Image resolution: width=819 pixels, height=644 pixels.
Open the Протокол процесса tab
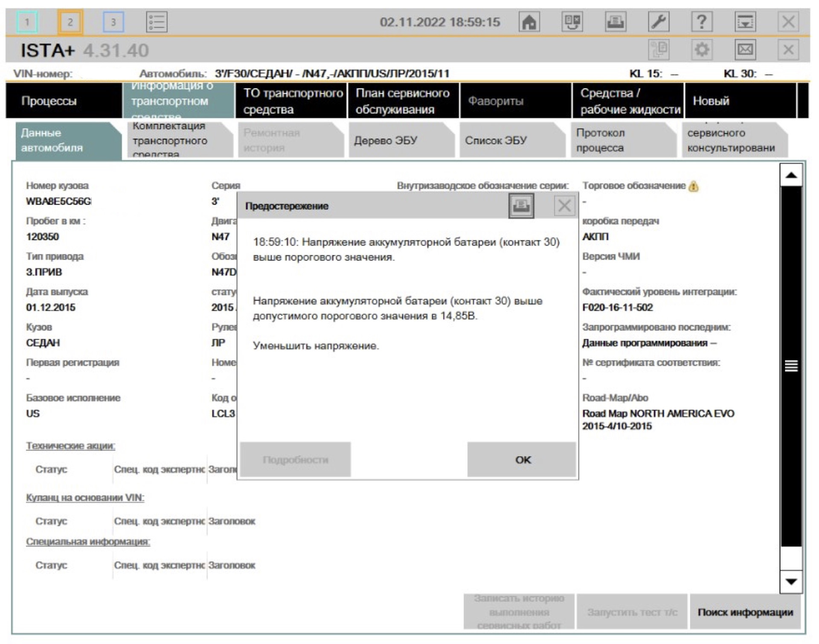(624, 140)
